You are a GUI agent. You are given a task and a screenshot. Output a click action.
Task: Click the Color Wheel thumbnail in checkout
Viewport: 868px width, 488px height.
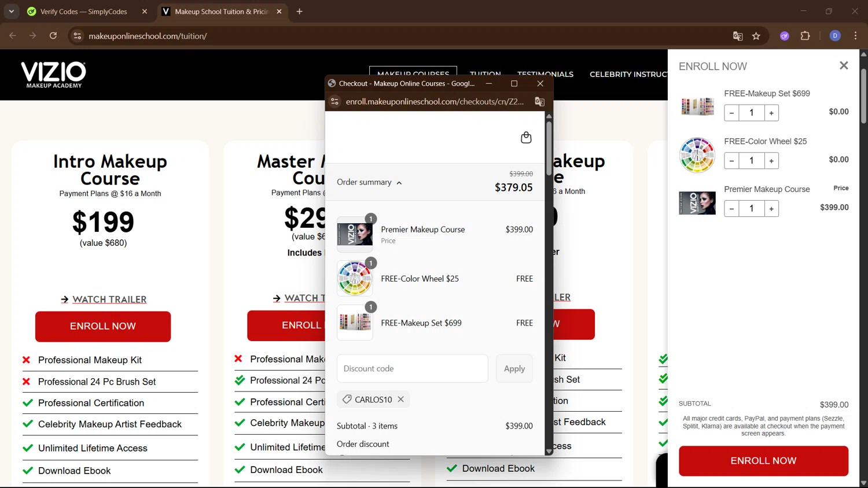[x=355, y=279]
